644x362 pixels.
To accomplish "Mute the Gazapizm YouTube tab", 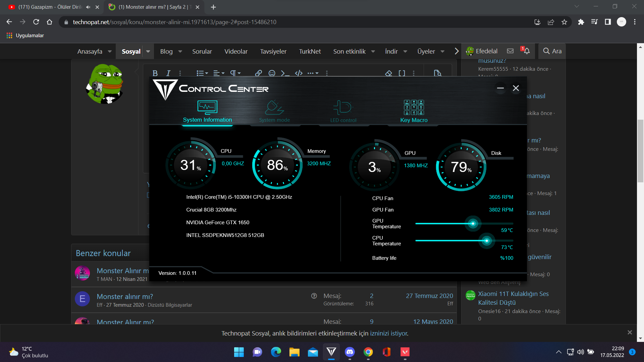I will 88,7.
